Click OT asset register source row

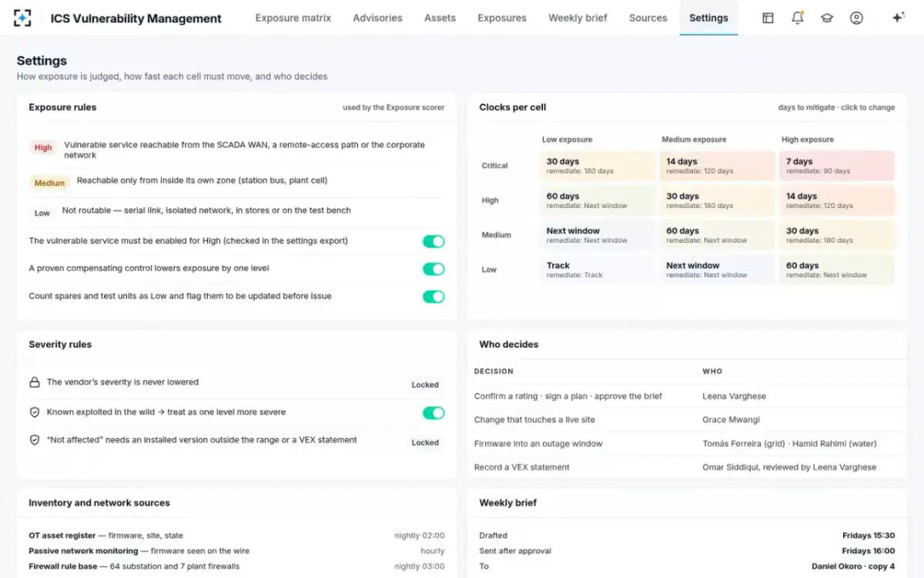click(x=236, y=536)
